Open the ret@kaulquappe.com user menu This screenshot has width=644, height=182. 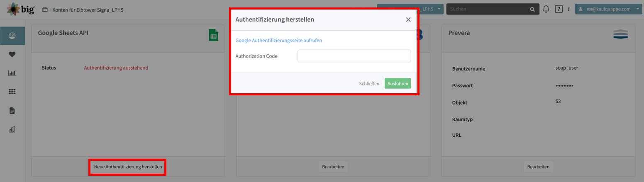coord(608,9)
